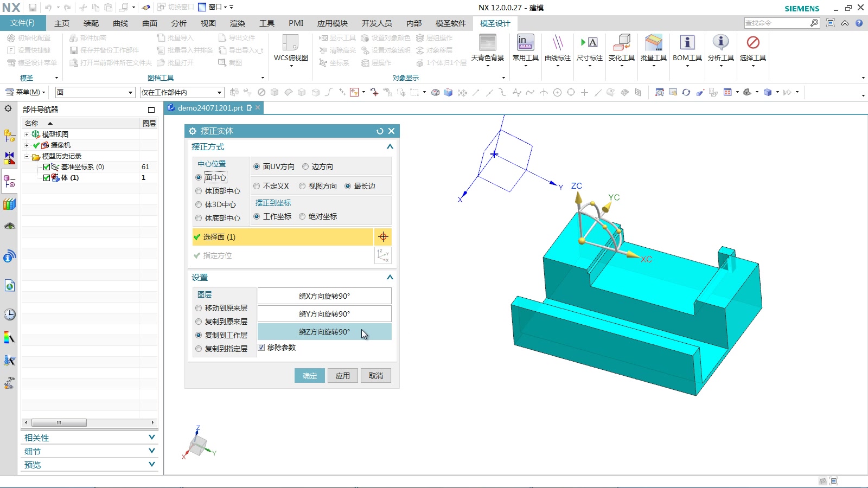Select 体底部中心 radio option
The width and height of the screenshot is (868, 488).
(199, 218)
